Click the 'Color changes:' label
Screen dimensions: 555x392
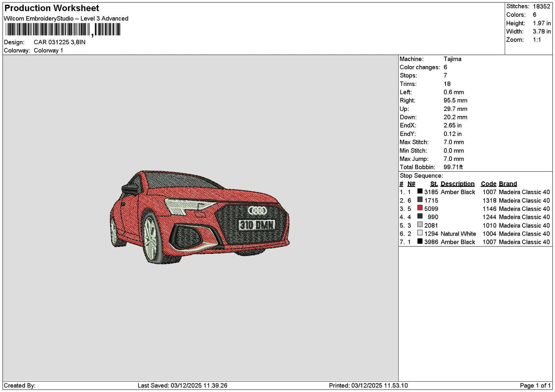(x=420, y=68)
